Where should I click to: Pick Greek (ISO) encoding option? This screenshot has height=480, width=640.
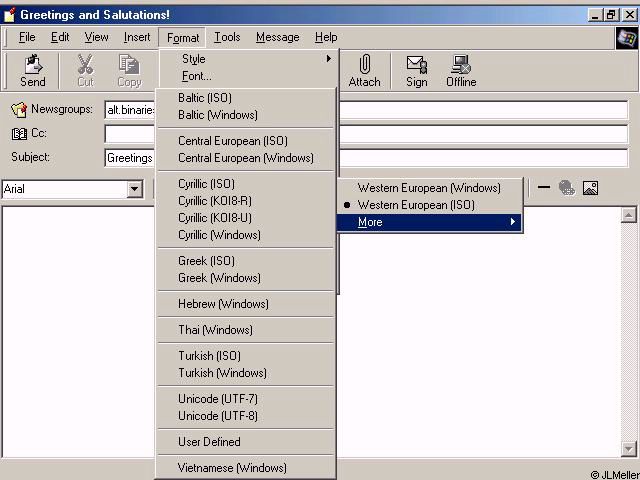tap(206, 261)
